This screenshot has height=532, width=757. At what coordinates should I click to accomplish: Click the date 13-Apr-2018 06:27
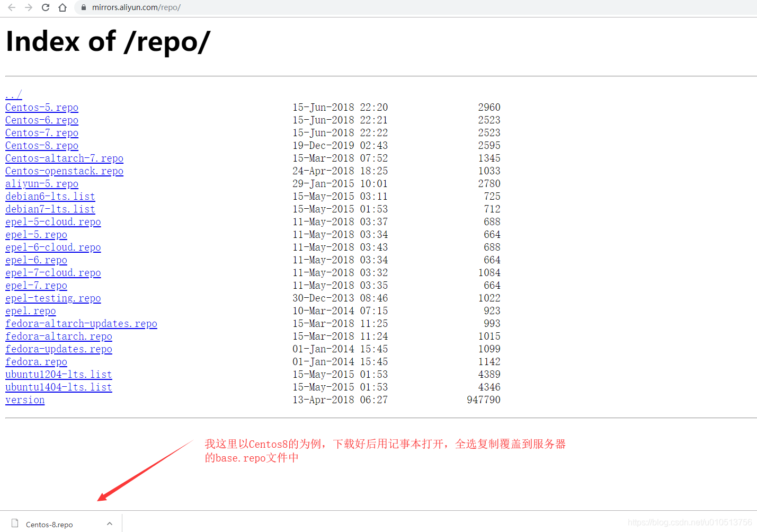[x=340, y=400]
